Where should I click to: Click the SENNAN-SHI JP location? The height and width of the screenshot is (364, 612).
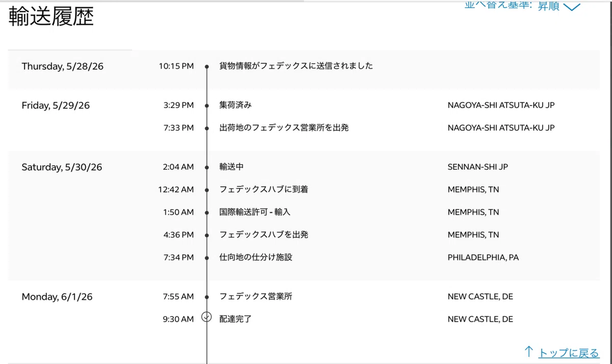coord(478,167)
